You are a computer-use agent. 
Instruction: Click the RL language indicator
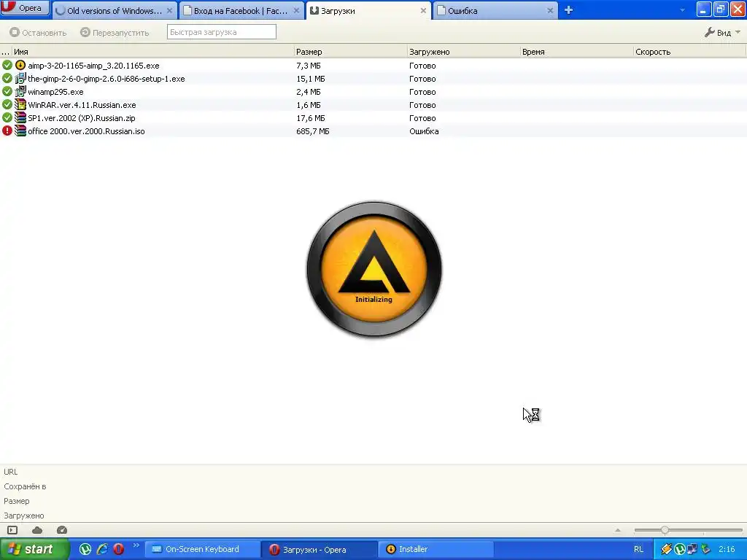point(638,549)
